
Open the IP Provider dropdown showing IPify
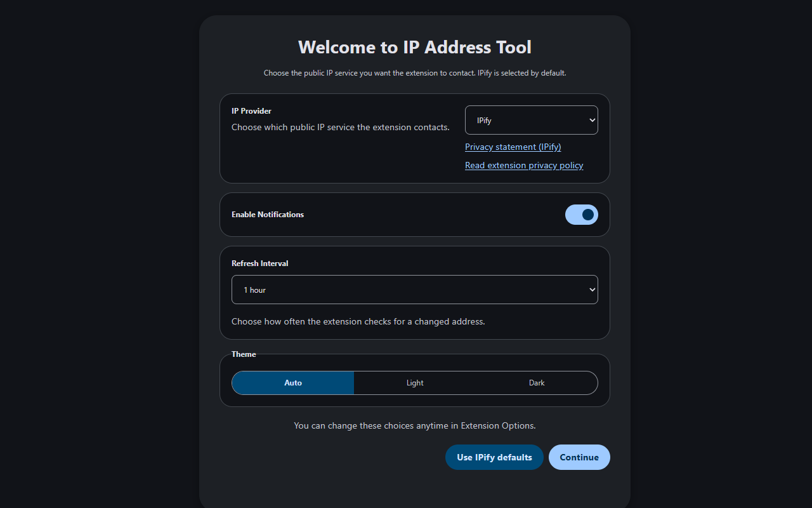pyautogui.click(x=532, y=120)
